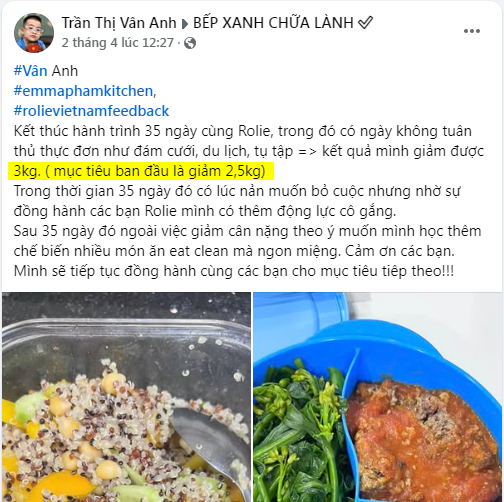Click the green vegetables in lunchbox photo

tap(301, 430)
